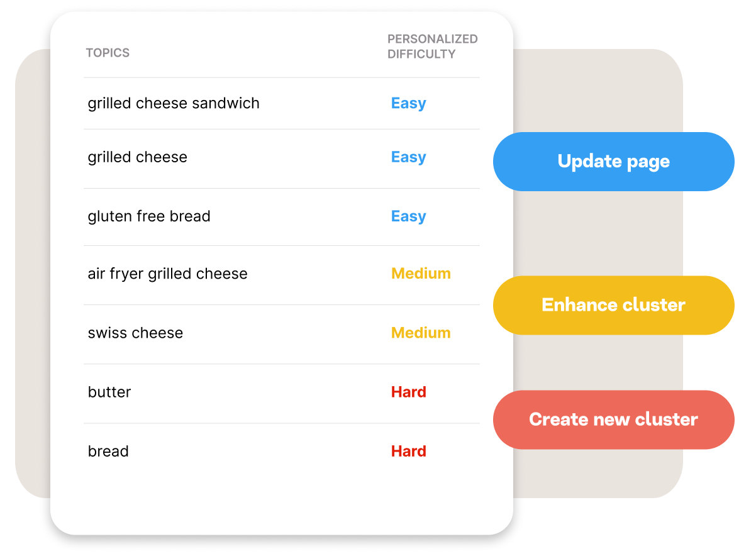Sort by the Topics column header
This screenshot has width=756, height=556.
pos(108,53)
